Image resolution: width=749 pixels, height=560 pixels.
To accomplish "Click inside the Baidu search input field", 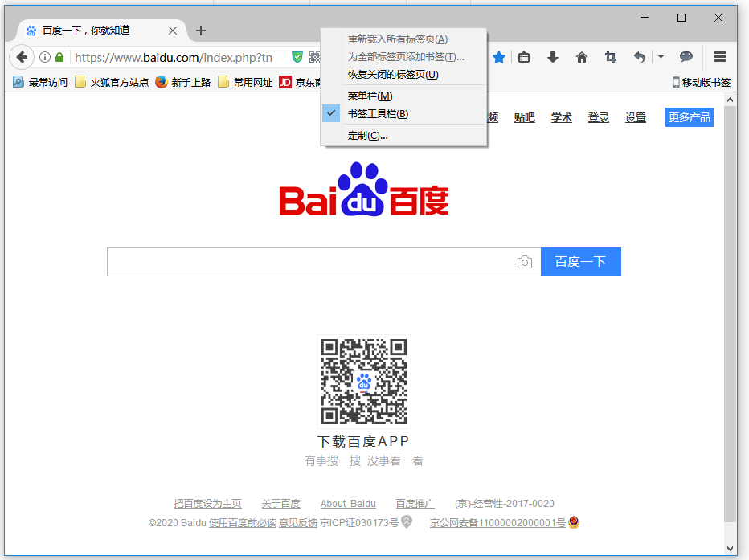I will [313, 262].
